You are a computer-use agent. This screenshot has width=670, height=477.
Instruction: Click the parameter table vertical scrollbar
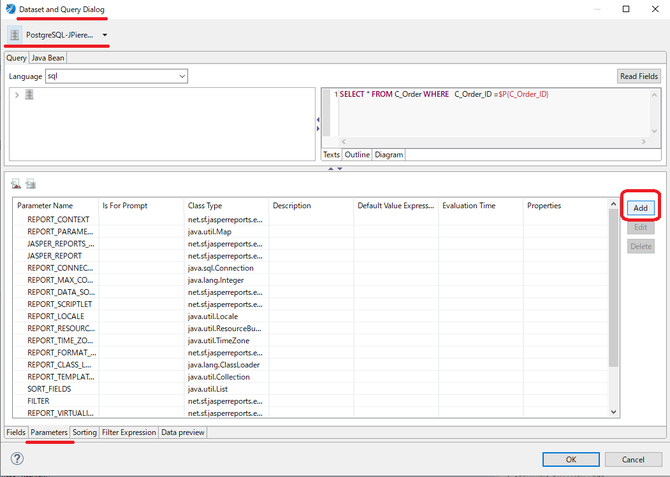click(x=613, y=300)
